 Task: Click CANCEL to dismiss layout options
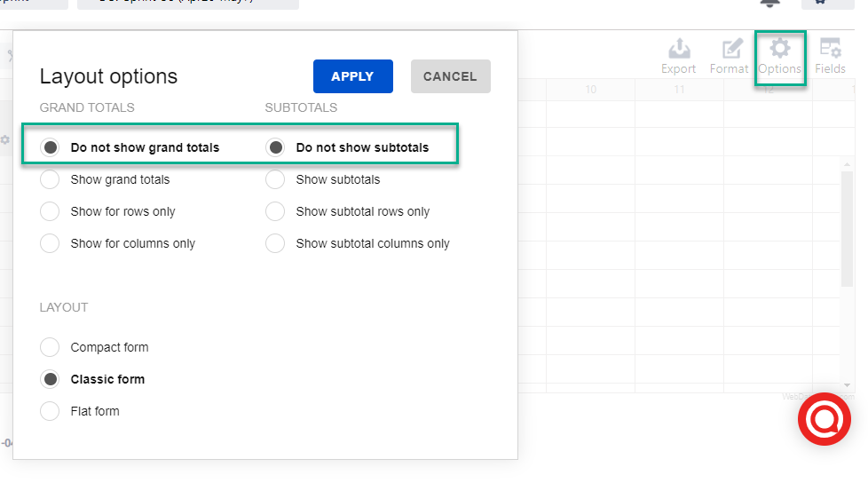(x=450, y=76)
